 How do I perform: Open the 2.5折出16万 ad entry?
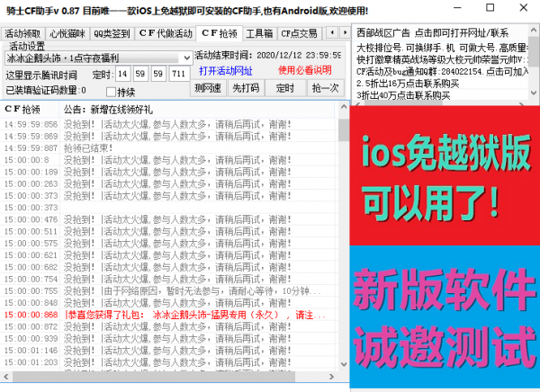(441, 84)
